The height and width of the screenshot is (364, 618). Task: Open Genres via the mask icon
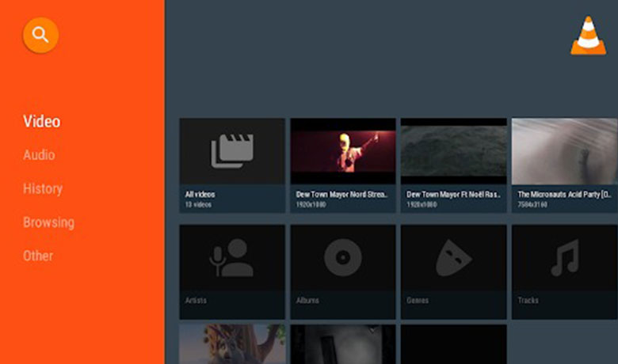coord(453,258)
